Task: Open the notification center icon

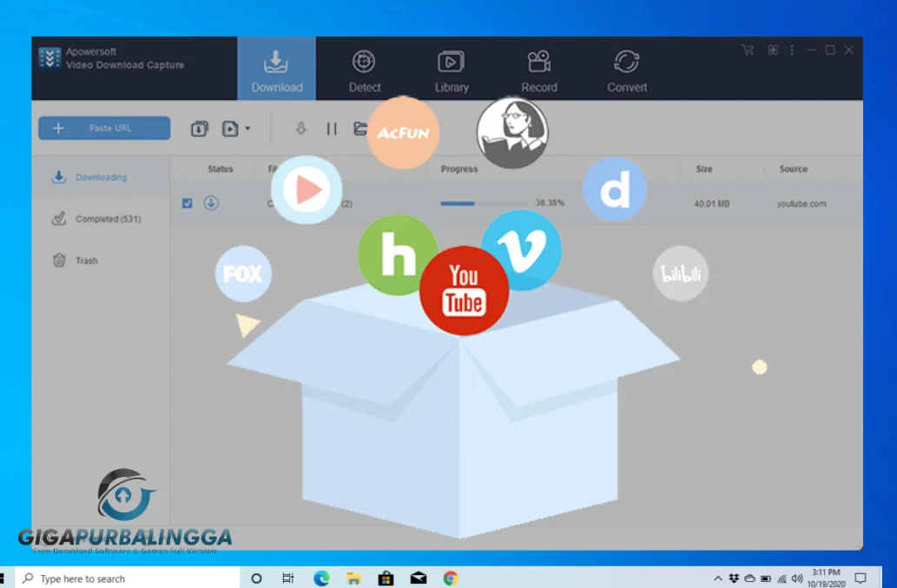Action: pyautogui.click(x=861, y=578)
